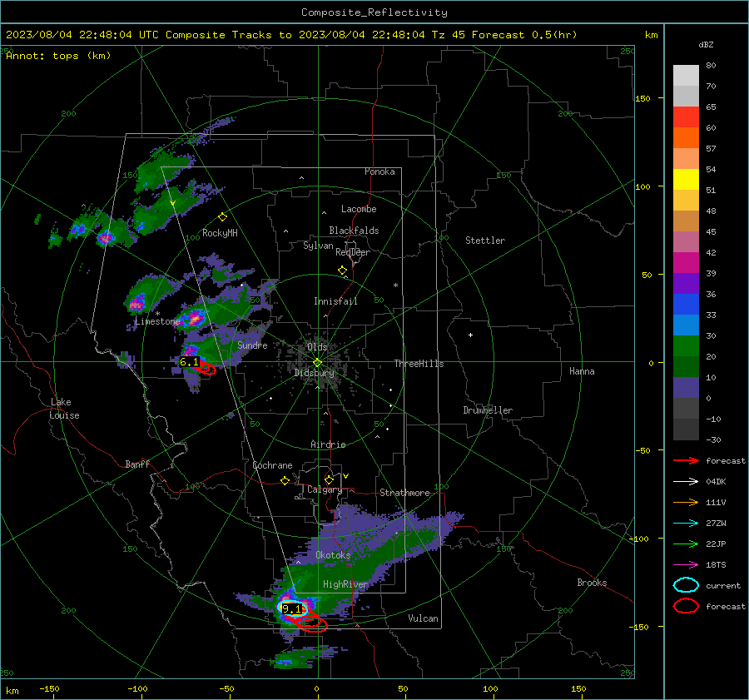Click the red forecast arrow legend icon
749x700 pixels.
tap(686, 460)
